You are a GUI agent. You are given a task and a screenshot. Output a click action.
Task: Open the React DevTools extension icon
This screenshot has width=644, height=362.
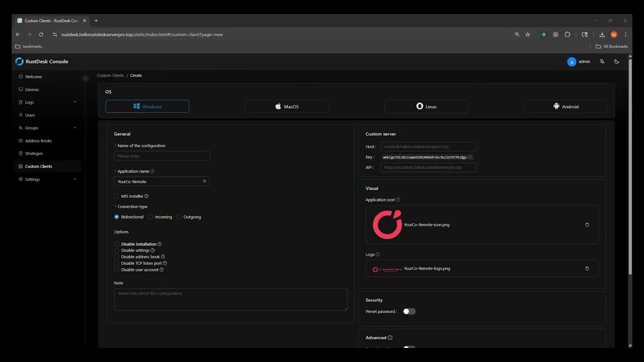tap(544, 35)
